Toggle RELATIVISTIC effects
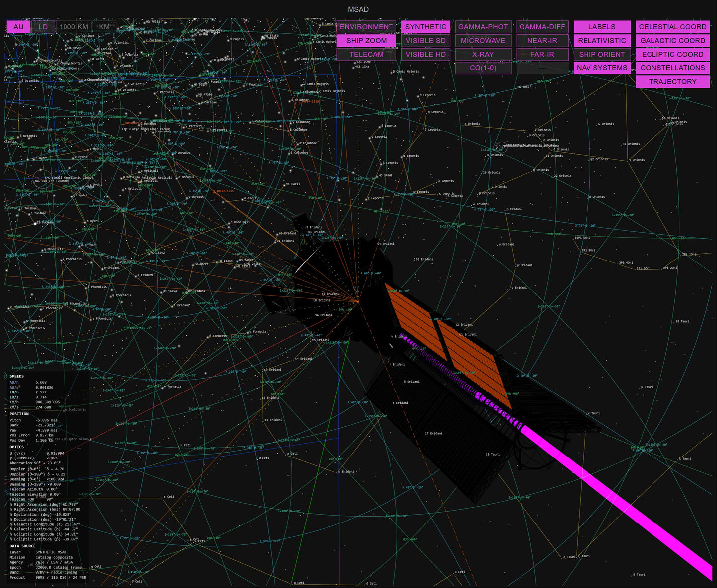Viewport: 717px width, 588px height. (602, 41)
